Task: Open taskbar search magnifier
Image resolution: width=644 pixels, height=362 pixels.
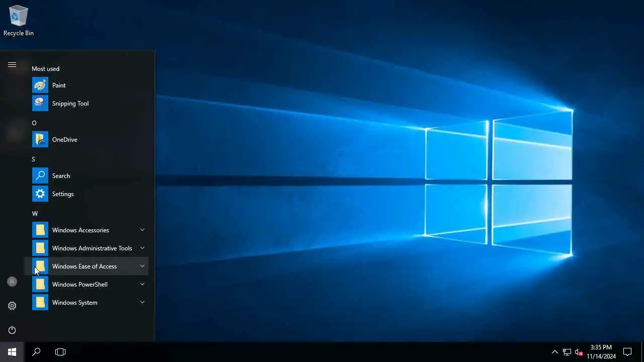Action: 36,352
